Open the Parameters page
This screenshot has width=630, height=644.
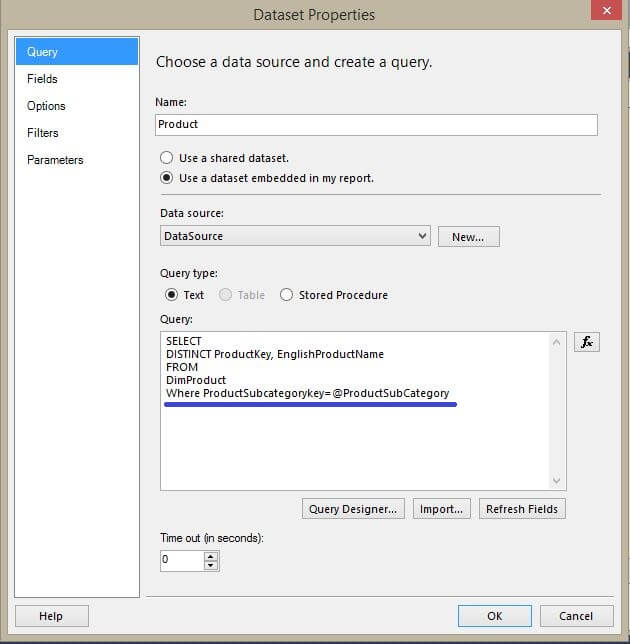(x=77, y=160)
